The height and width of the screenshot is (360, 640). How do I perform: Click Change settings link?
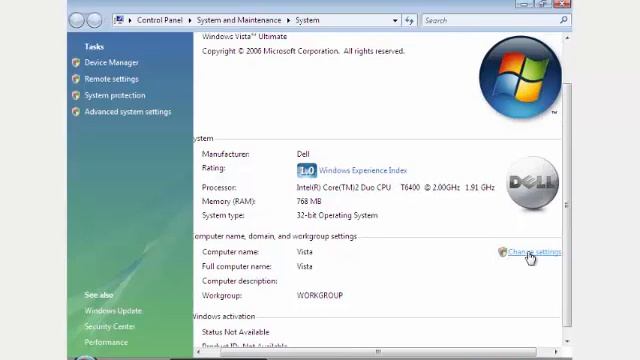(x=534, y=252)
